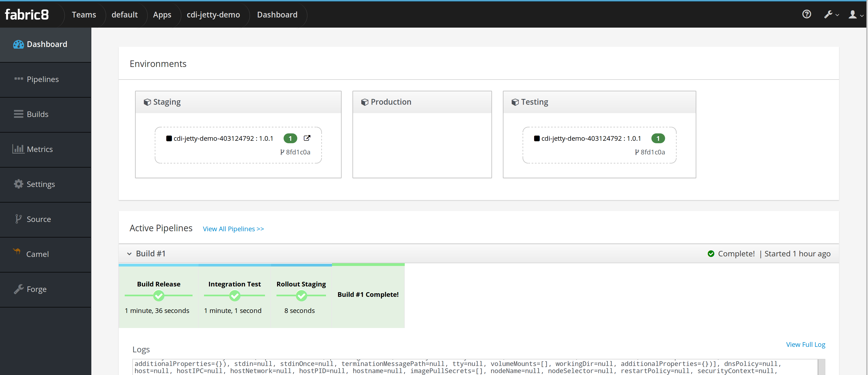Screen dimensions: 868x375
Task: Open Staging app external link icon
Action: [x=307, y=138]
